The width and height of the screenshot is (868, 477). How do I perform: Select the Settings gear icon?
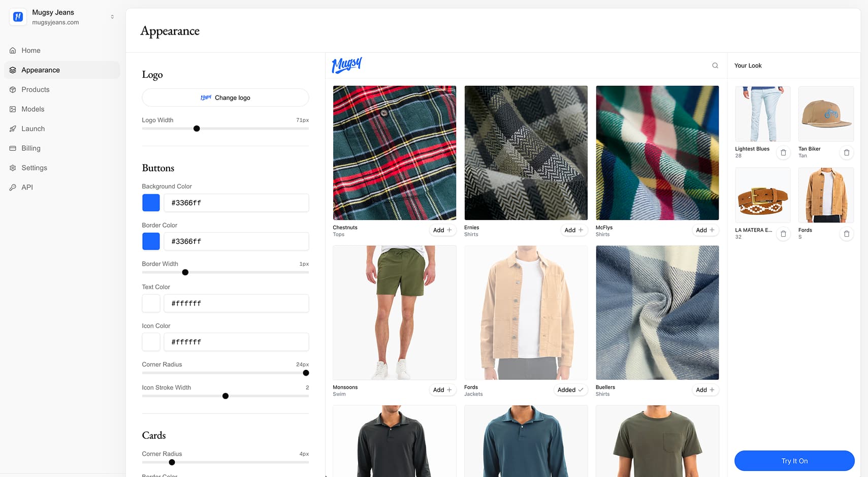[12, 168]
